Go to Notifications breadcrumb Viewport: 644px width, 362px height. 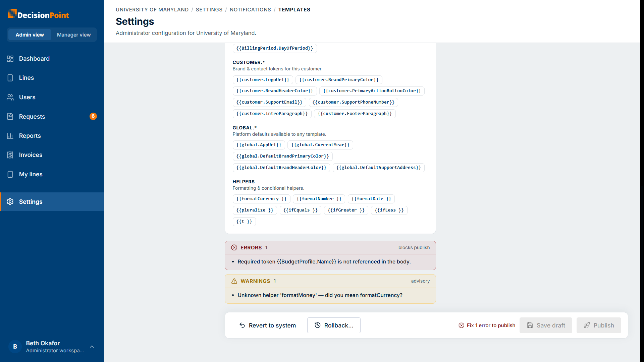[250, 10]
